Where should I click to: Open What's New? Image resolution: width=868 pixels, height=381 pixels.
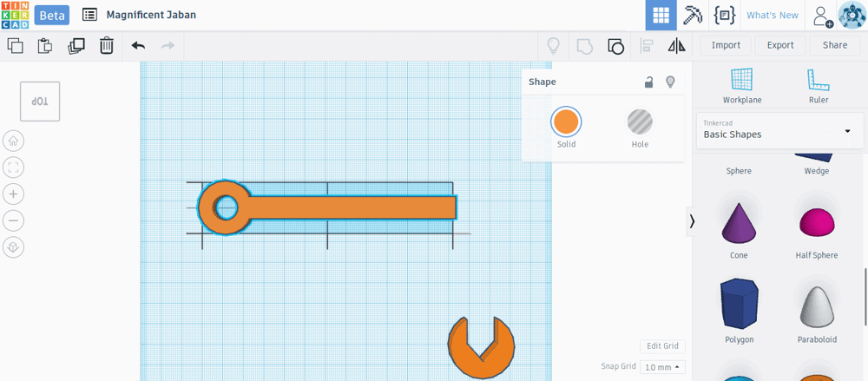click(773, 16)
